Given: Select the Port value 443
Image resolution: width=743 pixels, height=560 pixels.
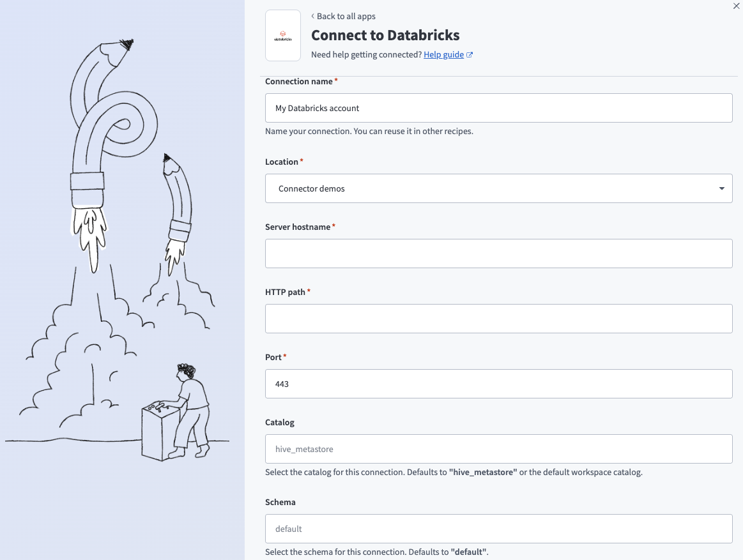Looking at the screenshot, I should 498,383.
